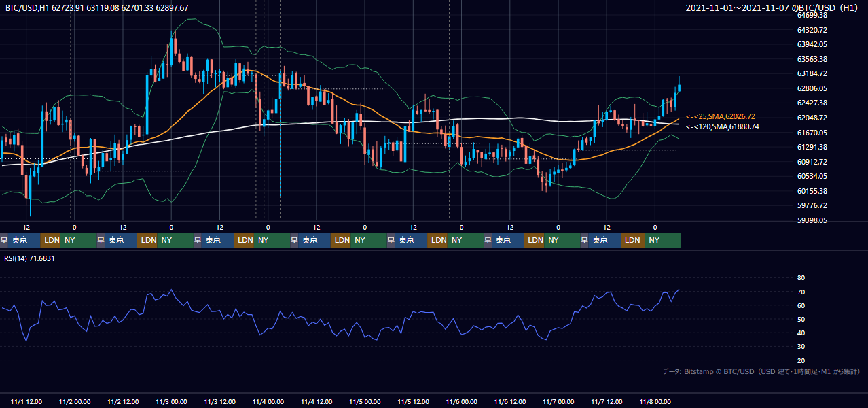Select the 11/3 00:00 time label
This screenshot has width=868, height=408.
pos(172,402)
